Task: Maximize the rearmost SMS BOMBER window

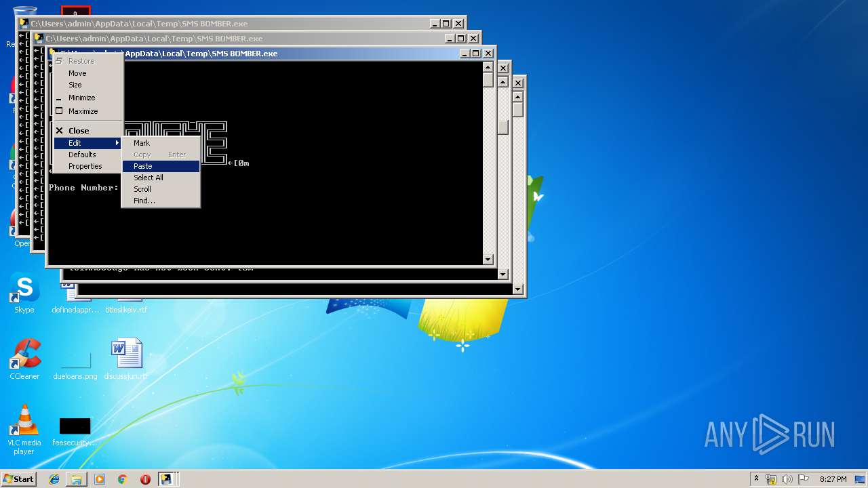Action: (x=447, y=24)
